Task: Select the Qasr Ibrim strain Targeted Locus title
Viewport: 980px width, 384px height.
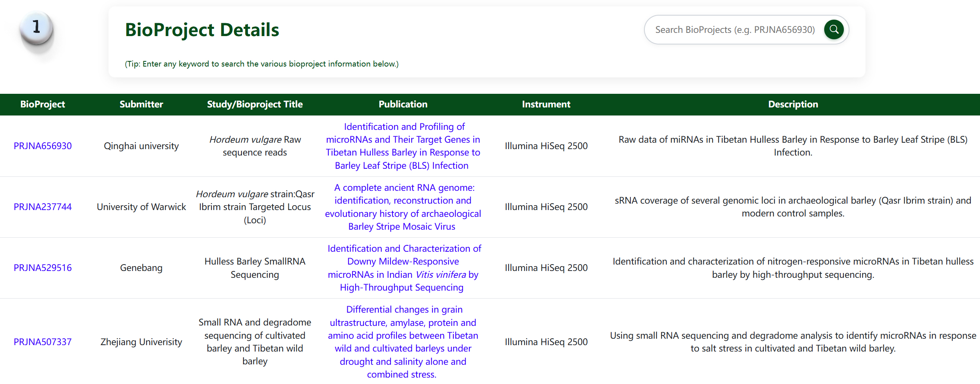Action: point(255,207)
